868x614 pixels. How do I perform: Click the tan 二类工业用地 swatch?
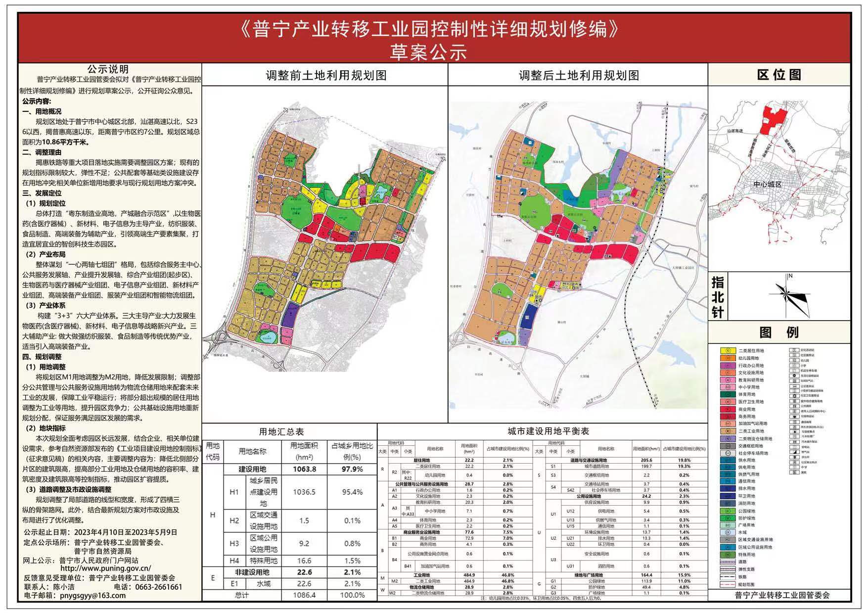click(x=728, y=431)
